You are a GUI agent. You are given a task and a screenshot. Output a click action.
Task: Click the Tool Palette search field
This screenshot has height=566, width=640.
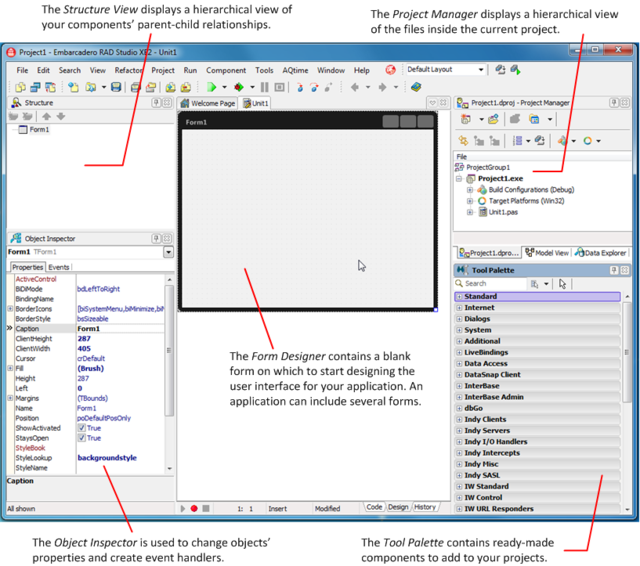[491, 284]
